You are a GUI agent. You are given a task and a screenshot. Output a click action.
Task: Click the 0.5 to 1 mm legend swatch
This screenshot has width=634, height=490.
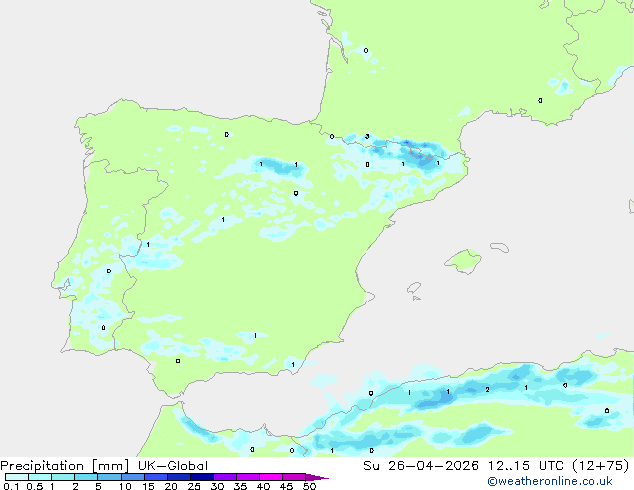pyautogui.click(x=40, y=477)
